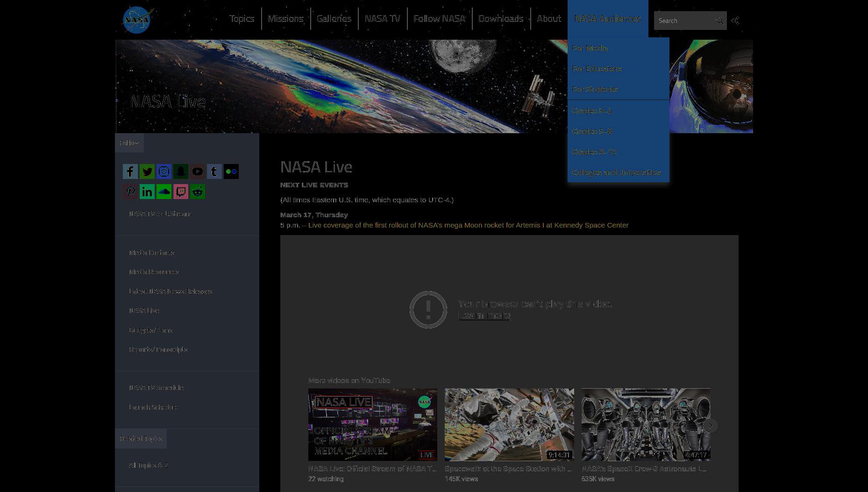Show next videos with right arrow
This screenshot has width=868, height=492.
[x=711, y=425]
